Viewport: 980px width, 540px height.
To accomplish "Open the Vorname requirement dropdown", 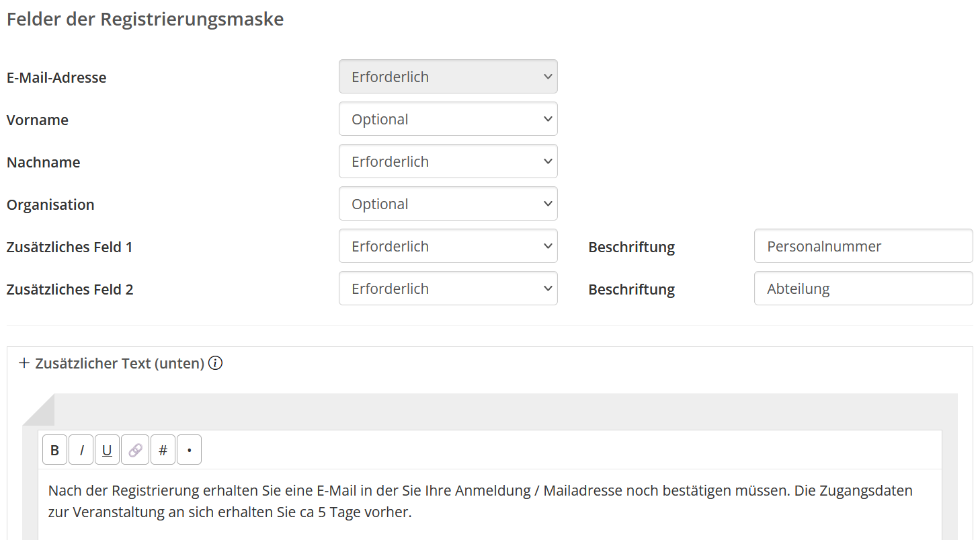I will (448, 119).
